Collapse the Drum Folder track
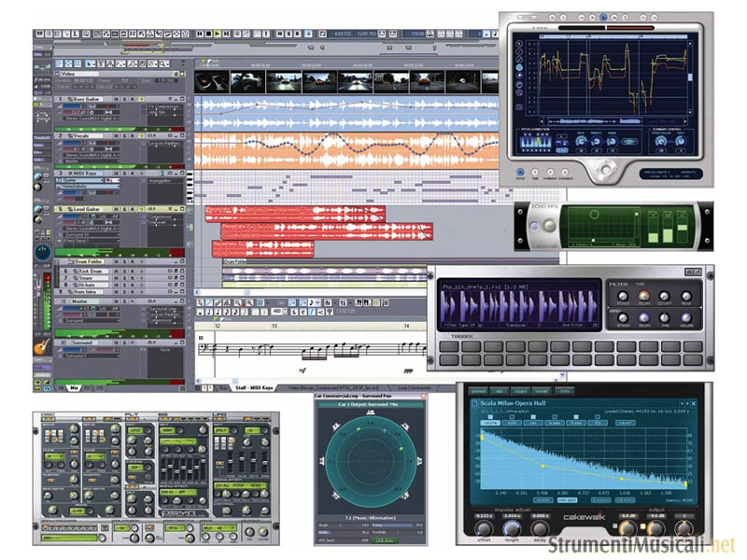 59,262
